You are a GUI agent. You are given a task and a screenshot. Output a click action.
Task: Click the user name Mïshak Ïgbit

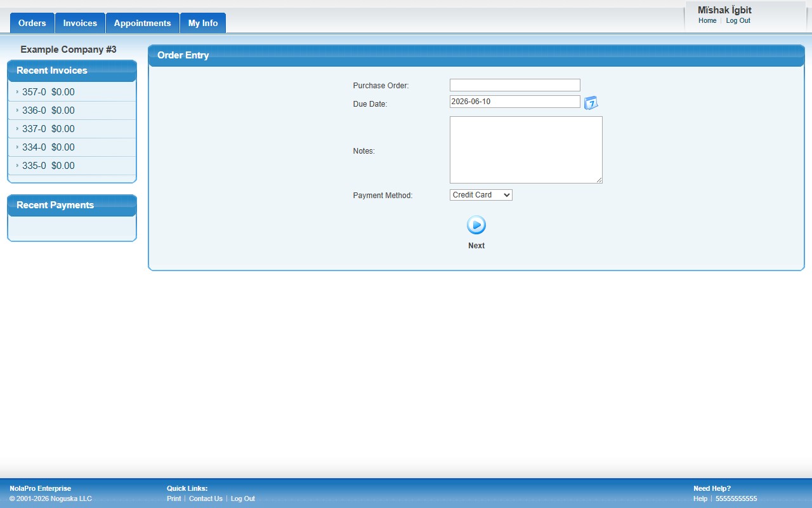pos(724,10)
